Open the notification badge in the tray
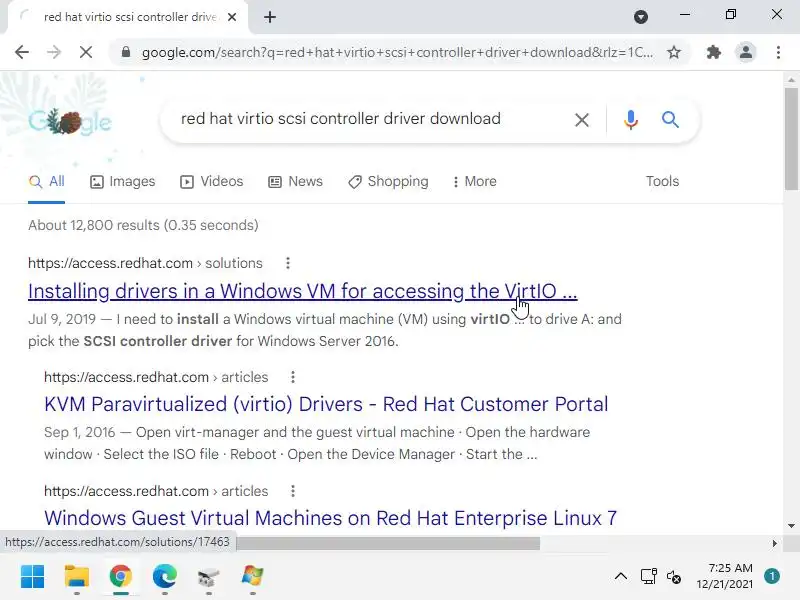The image size is (800, 600). [772, 577]
